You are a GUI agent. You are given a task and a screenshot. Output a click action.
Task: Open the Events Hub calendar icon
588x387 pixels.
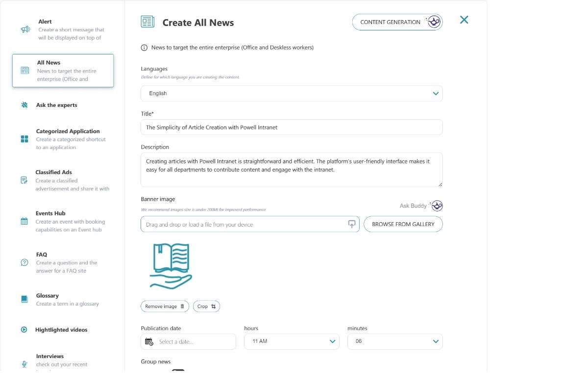pos(24,221)
